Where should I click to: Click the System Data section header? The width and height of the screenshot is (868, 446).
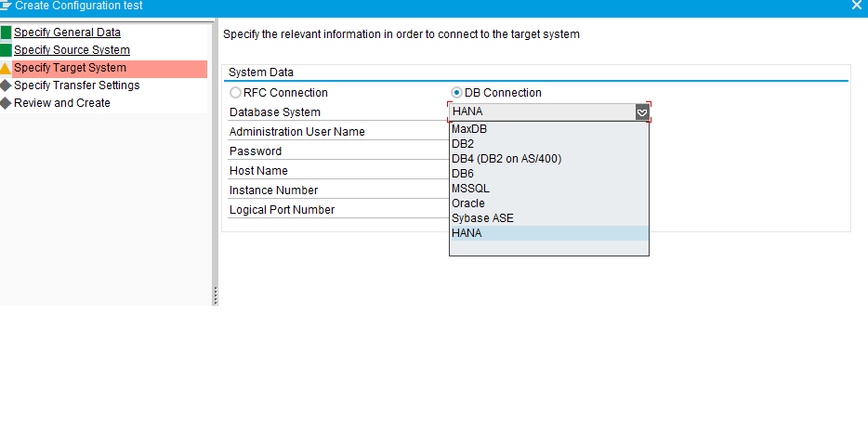261,72
